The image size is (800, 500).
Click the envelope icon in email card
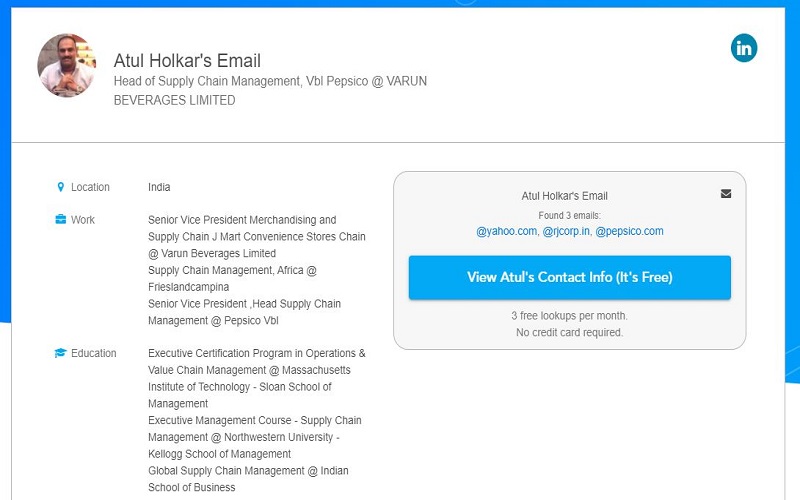[726, 194]
